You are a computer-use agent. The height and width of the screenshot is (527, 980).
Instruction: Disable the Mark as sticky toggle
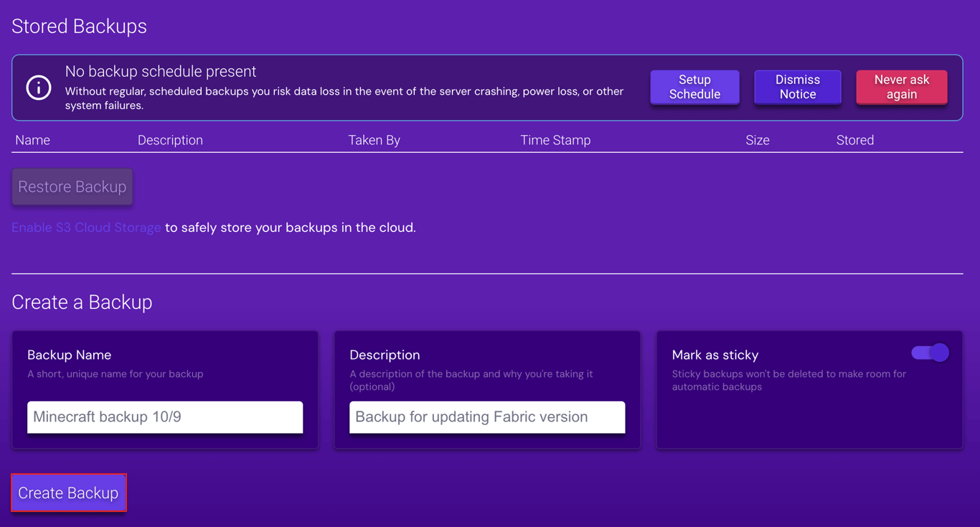[930, 353]
